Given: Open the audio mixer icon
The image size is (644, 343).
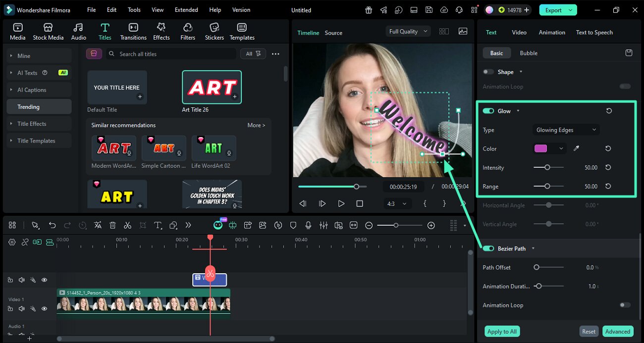Looking at the screenshot, I should pyautogui.click(x=323, y=225).
